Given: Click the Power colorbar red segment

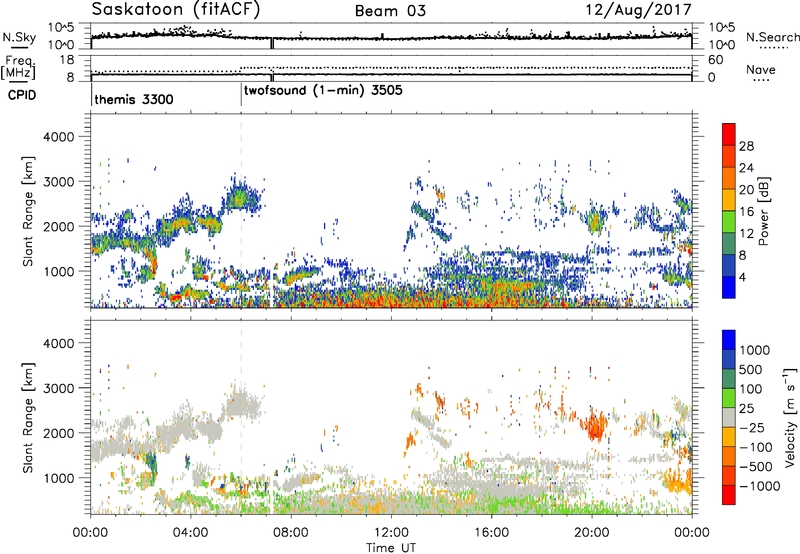Looking at the screenshot, I should [x=729, y=134].
